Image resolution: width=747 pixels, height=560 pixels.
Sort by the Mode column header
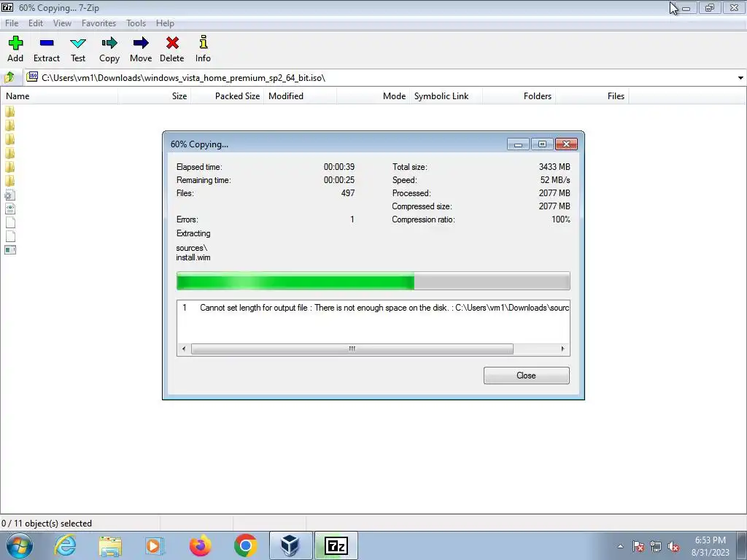(x=373, y=96)
